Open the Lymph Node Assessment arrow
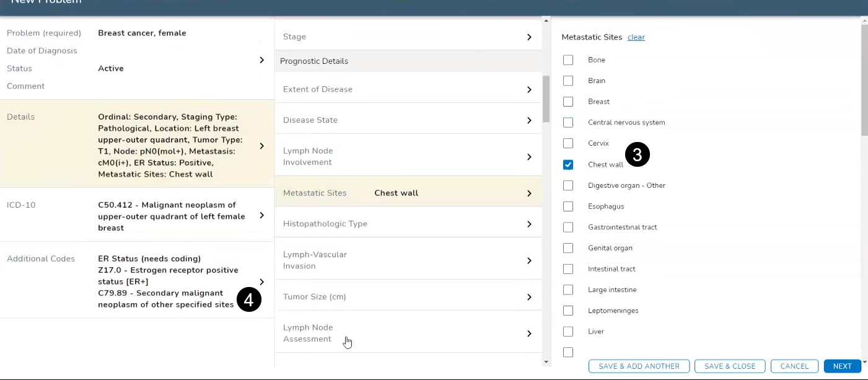Image resolution: width=868 pixels, height=380 pixels. 528,334
